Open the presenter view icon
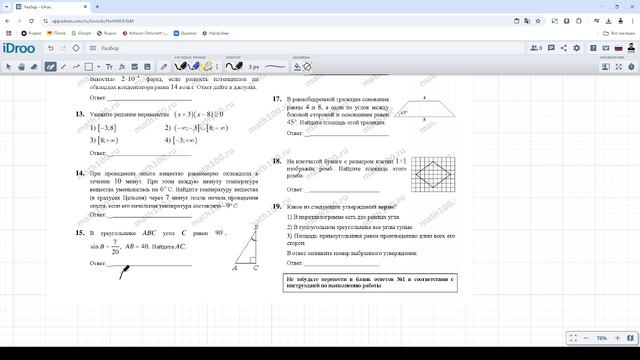 [x=606, y=67]
